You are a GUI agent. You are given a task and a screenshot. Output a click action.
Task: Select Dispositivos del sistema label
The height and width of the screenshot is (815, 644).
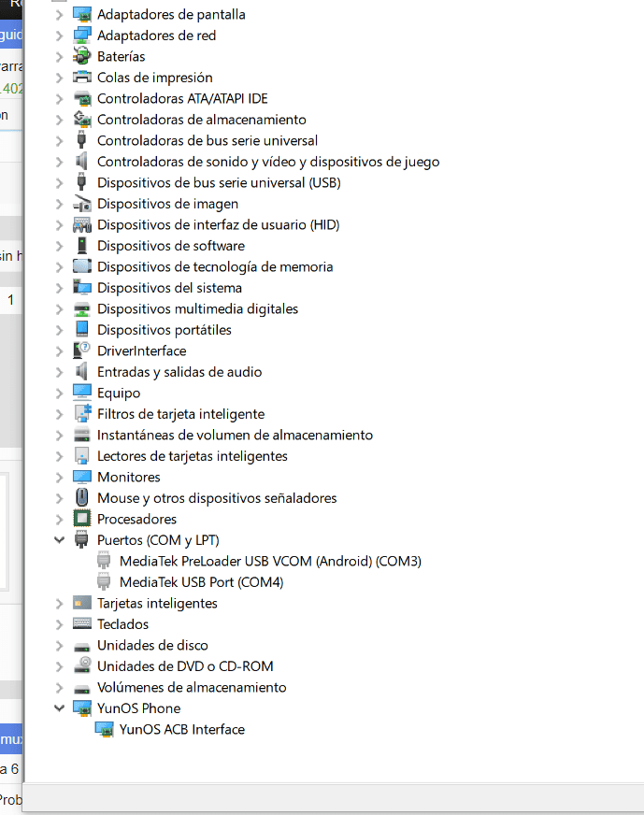click(169, 288)
